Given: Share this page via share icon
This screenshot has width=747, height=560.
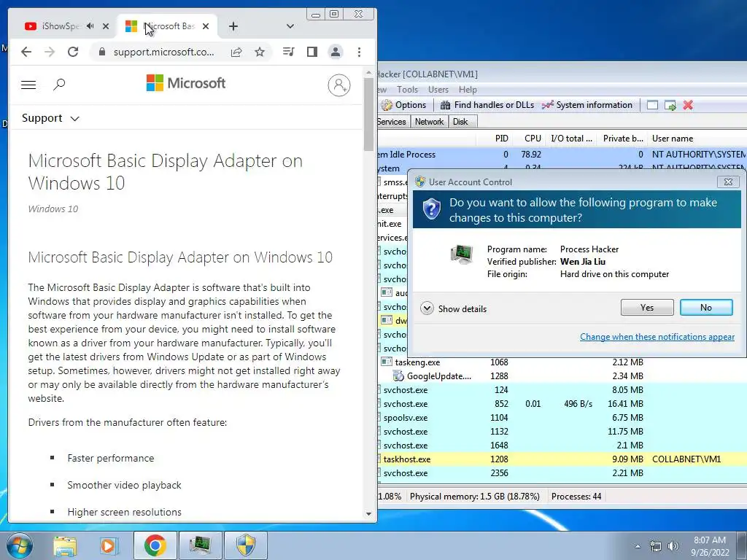Looking at the screenshot, I should pyautogui.click(x=236, y=52).
